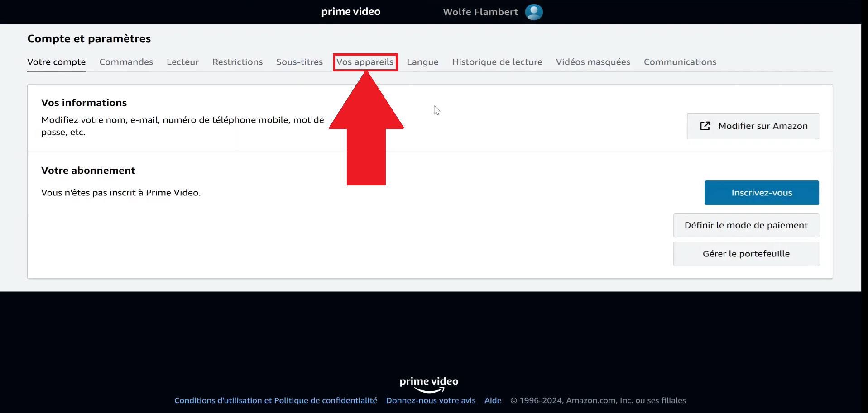This screenshot has height=413, width=868.
Task: Open the Commandes tab
Action: pyautogui.click(x=126, y=62)
